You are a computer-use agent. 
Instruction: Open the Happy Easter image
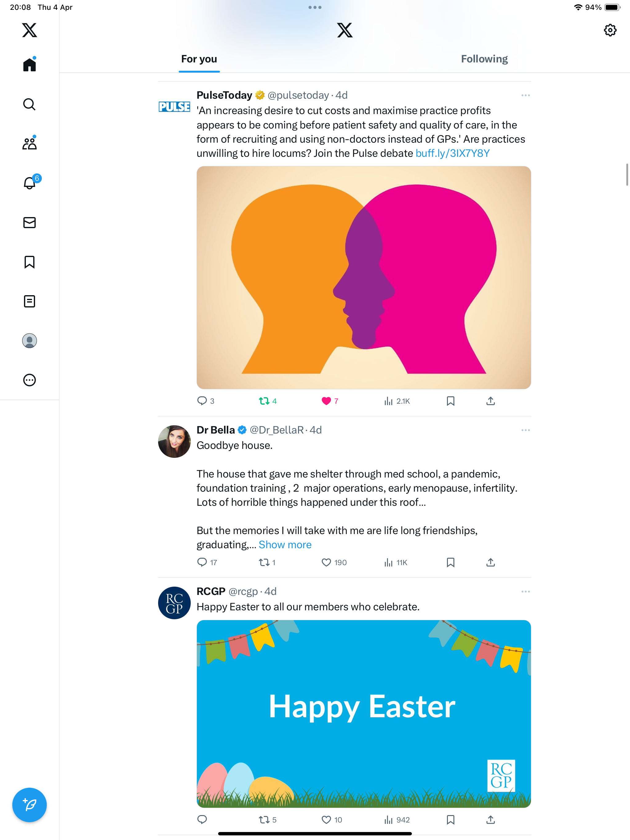364,714
